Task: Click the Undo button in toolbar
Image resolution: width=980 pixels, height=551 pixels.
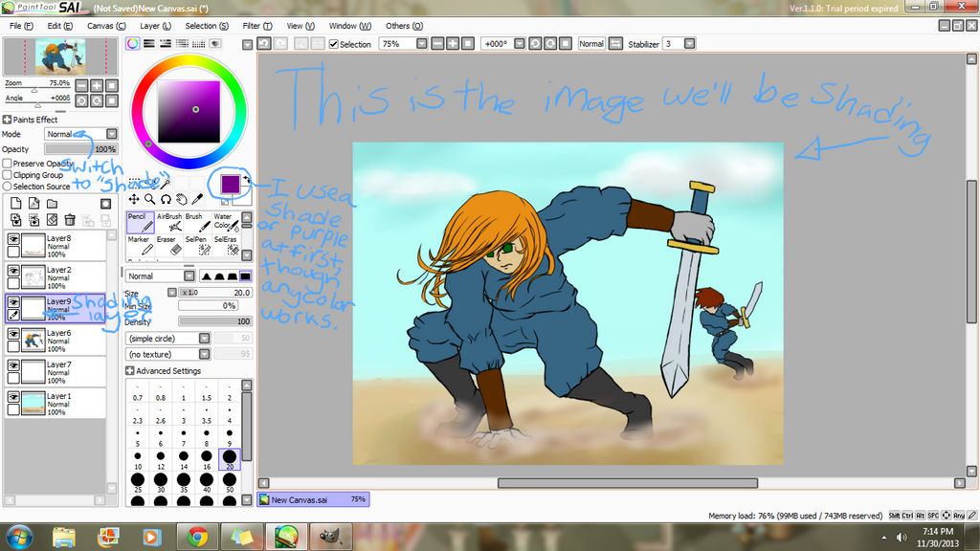Action: (x=264, y=44)
